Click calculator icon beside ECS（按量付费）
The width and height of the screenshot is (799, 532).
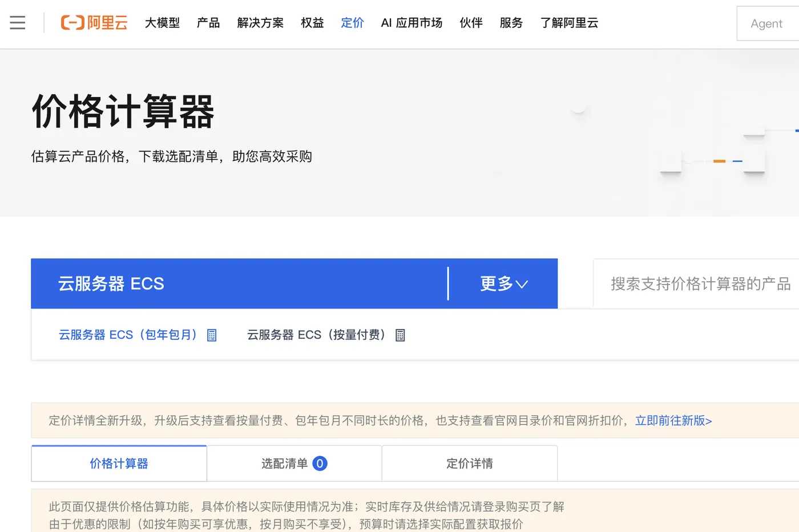[400, 335]
